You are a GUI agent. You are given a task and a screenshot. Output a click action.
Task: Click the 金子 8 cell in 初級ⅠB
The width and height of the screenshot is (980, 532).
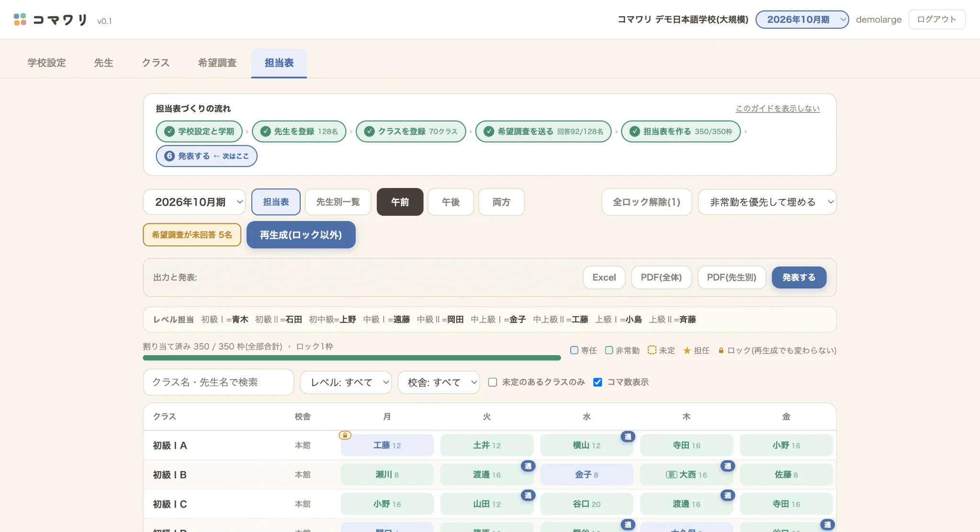[x=586, y=475]
